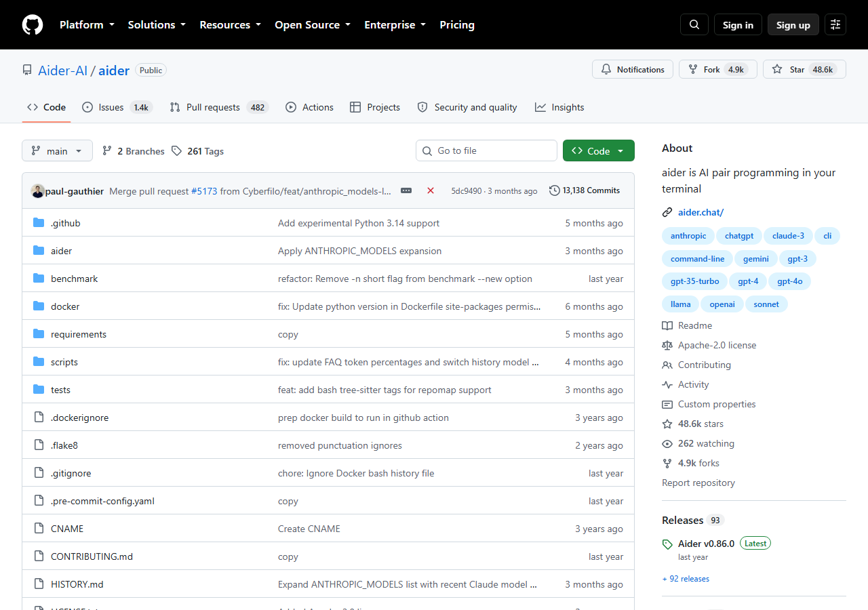Switch to the Projects tab
The width and height of the screenshot is (868, 610).
(375, 107)
